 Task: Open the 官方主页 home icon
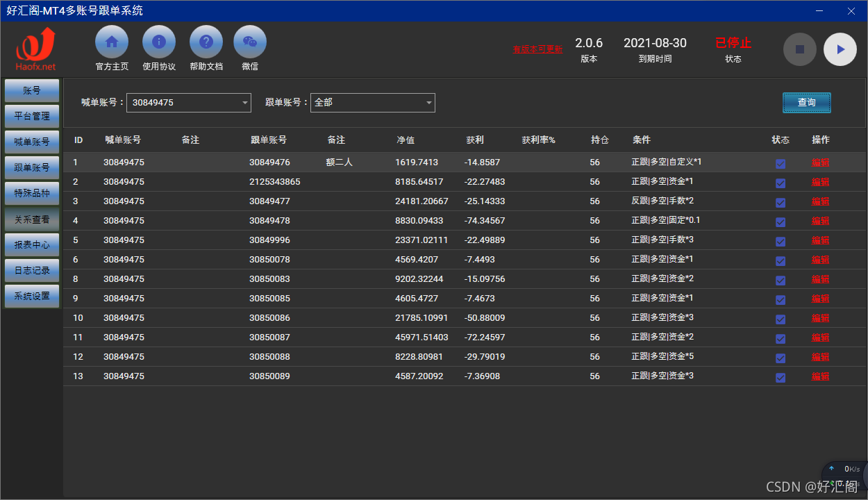point(112,42)
